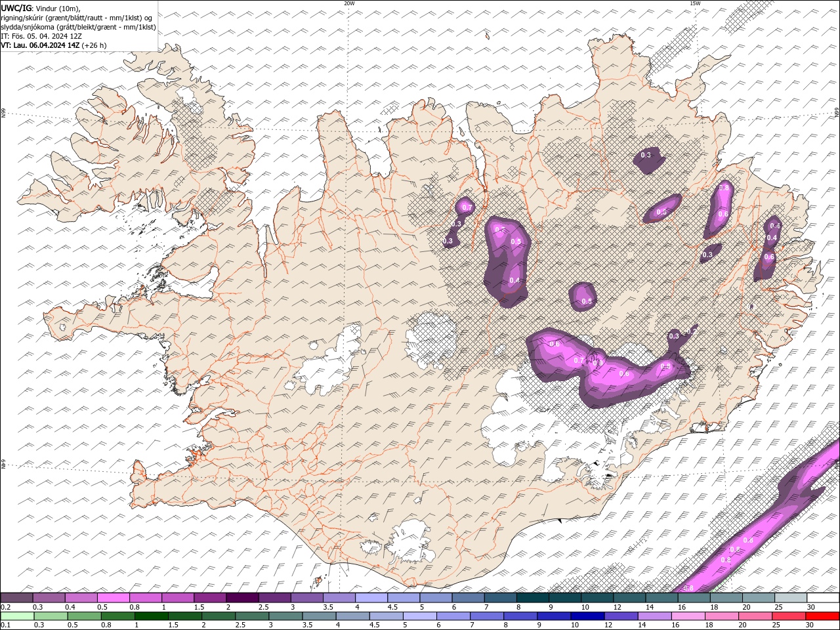Click top-row dark purple swatch labeled 2
This screenshot has height=630, width=840.
(241, 597)
